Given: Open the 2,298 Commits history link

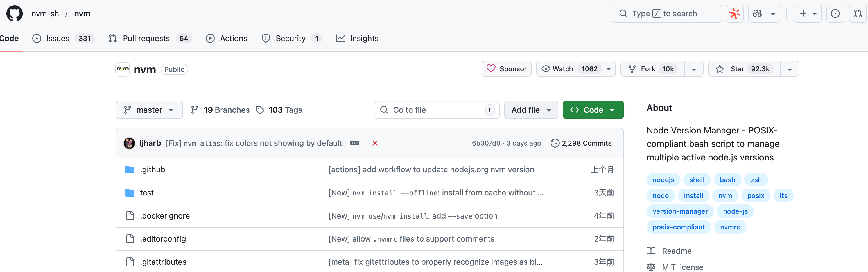Looking at the screenshot, I should pyautogui.click(x=580, y=143).
